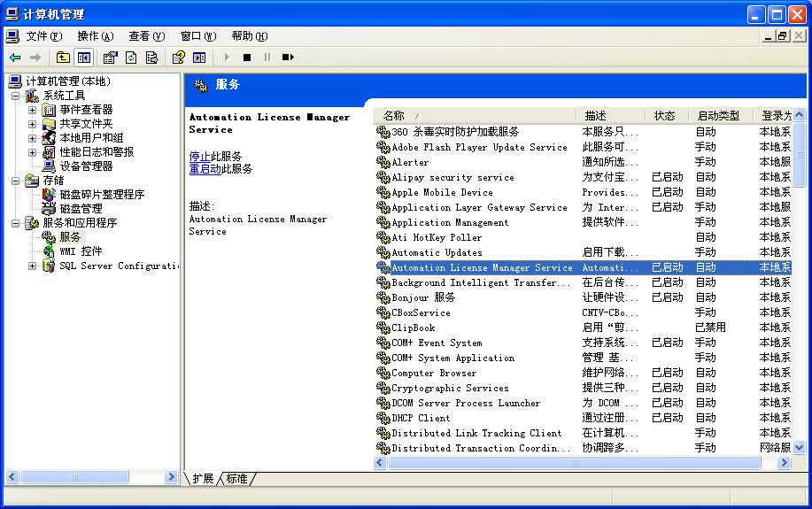Image resolution: width=812 pixels, height=509 pixels.
Task: Click the Refresh toolbar icon
Action: (131, 58)
